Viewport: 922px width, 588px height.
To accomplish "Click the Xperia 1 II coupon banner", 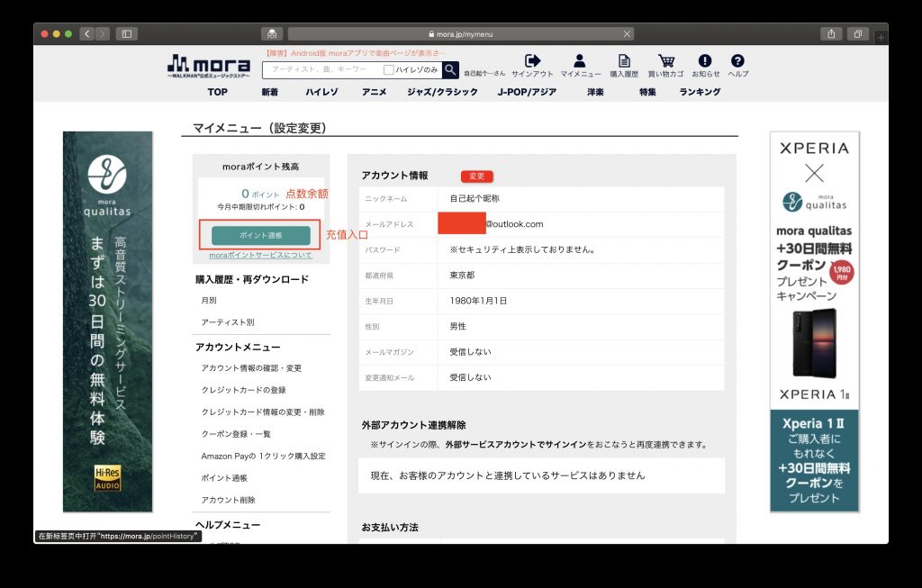I will click(814, 461).
